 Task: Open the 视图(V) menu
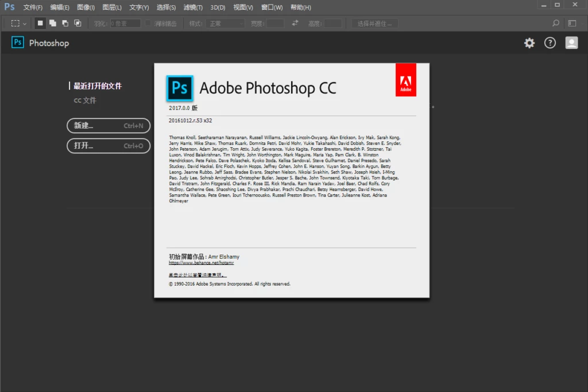243,7
